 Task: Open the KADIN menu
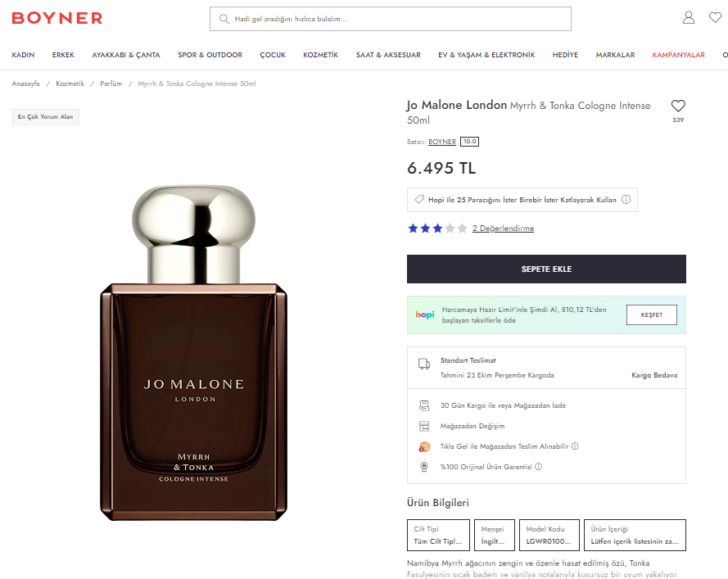click(x=23, y=55)
